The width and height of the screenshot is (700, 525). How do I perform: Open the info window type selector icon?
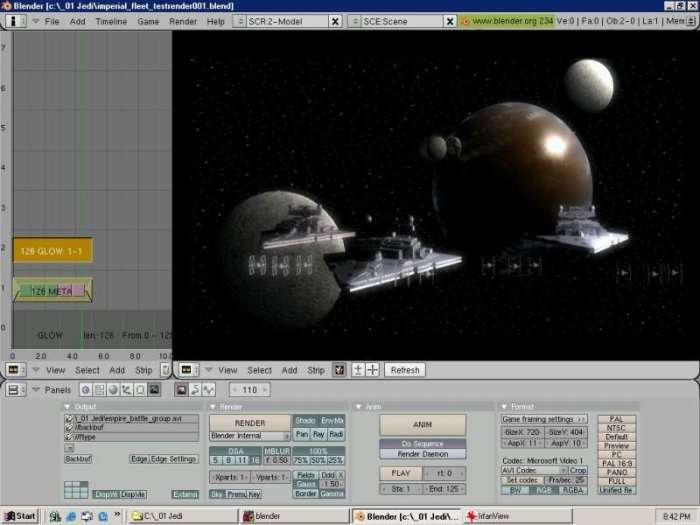(15, 21)
